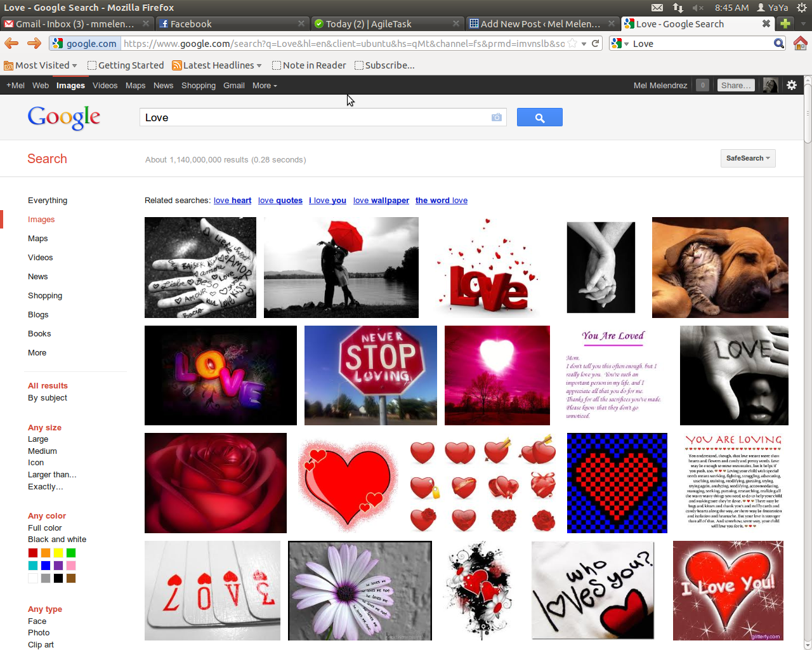Screen dimensions: 812x650
Task: Filter images by Large size
Action: [x=38, y=439]
